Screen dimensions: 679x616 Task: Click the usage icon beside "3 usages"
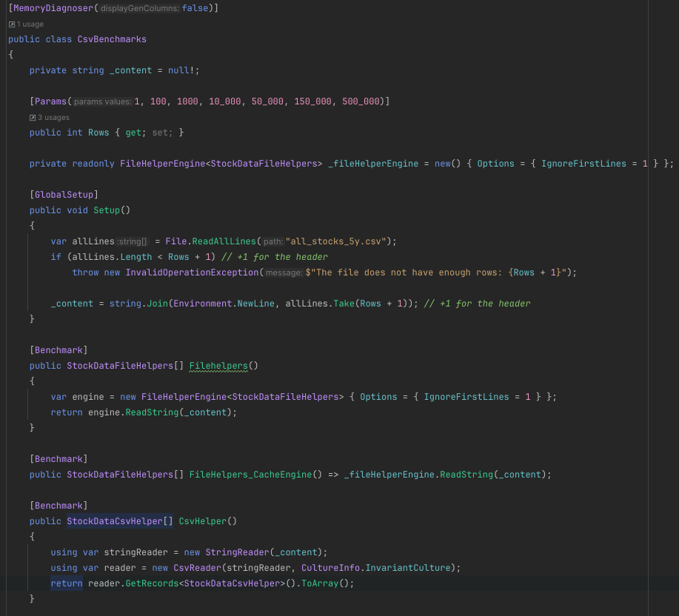(x=33, y=118)
